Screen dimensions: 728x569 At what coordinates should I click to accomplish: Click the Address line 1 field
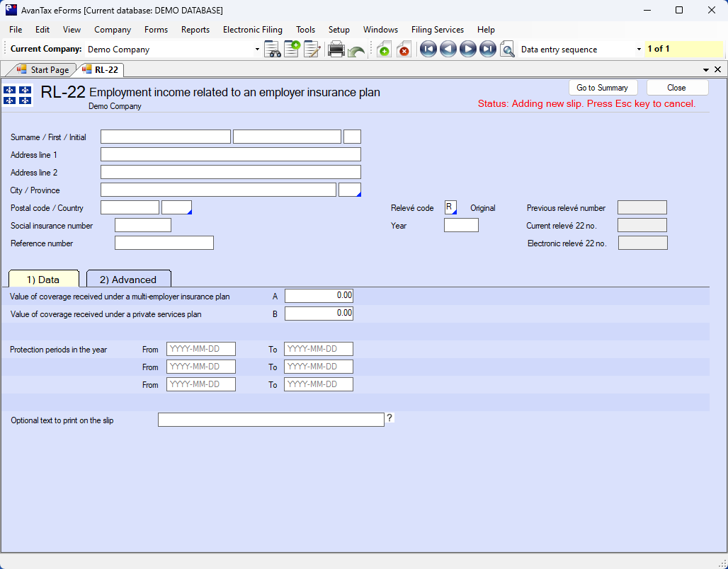click(x=230, y=154)
